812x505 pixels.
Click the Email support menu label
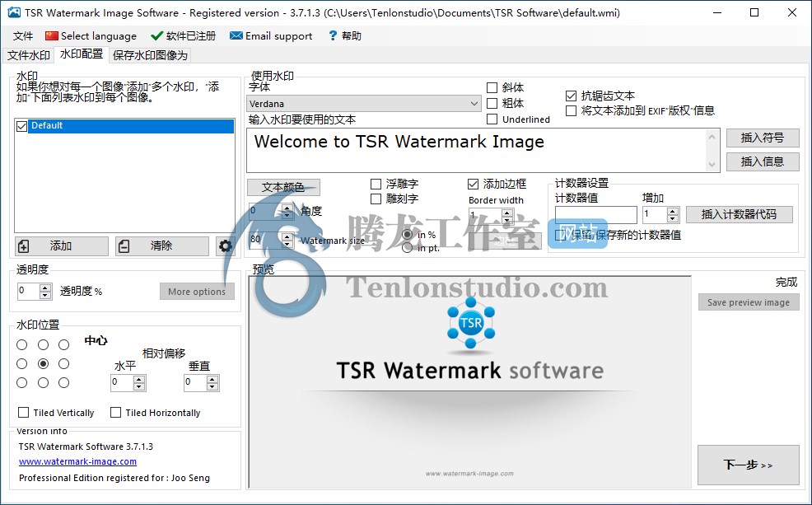pos(278,35)
